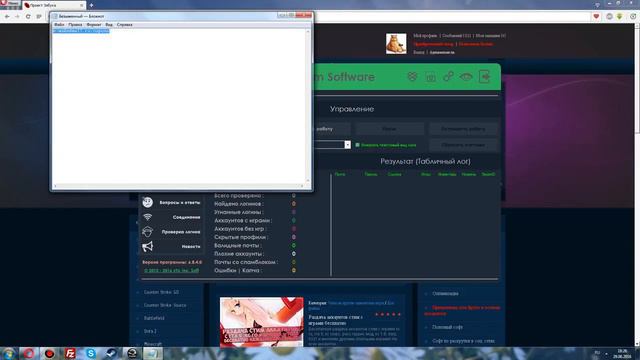Click the article's red star rating
The width and height of the screenshot is (640, 360).
tap(388, 314)
